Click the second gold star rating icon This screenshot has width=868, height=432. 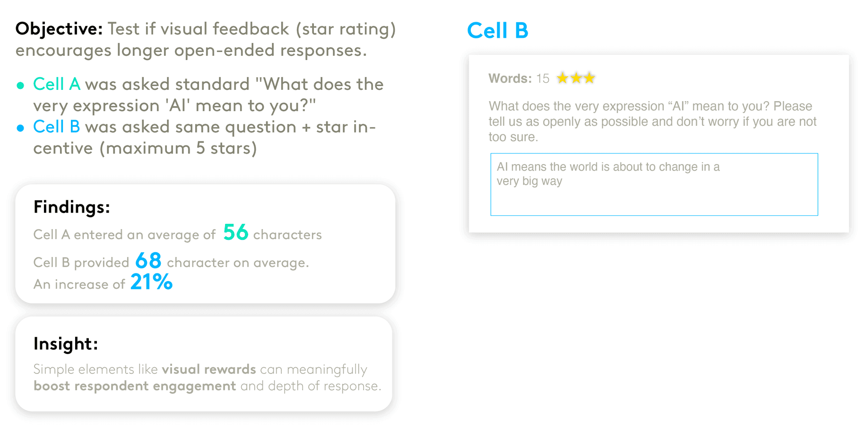[x=576, y=78]
